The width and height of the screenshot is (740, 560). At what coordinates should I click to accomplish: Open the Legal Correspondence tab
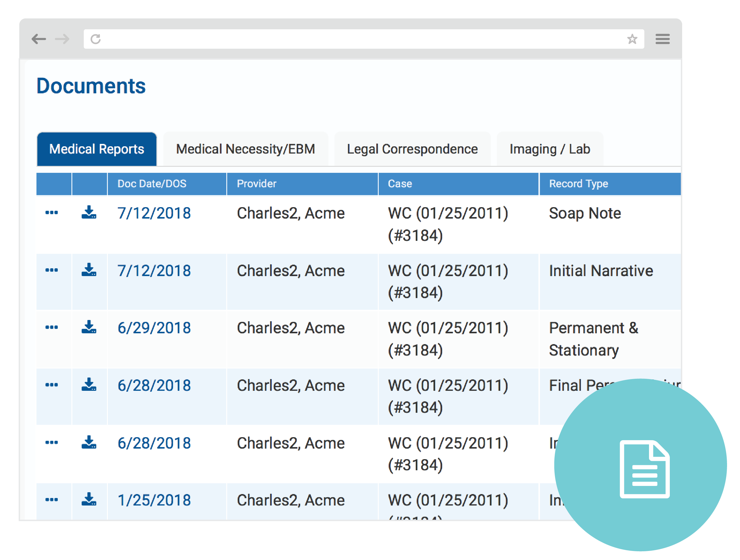412,149
